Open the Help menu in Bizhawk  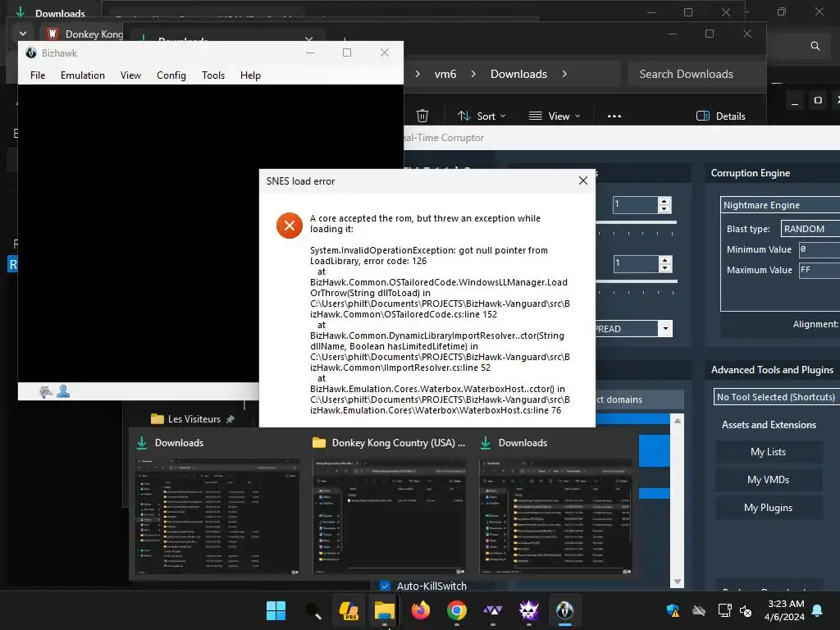click(x=250, y=75)
